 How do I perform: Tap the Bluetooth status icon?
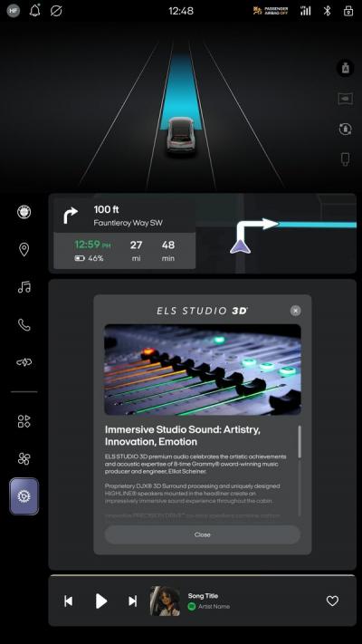tap(327, 11)
